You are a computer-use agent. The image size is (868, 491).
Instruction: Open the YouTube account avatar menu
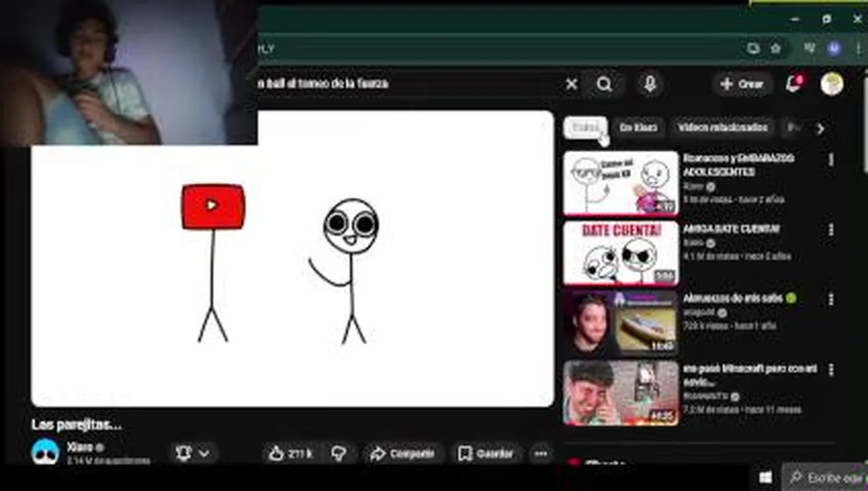831,84
